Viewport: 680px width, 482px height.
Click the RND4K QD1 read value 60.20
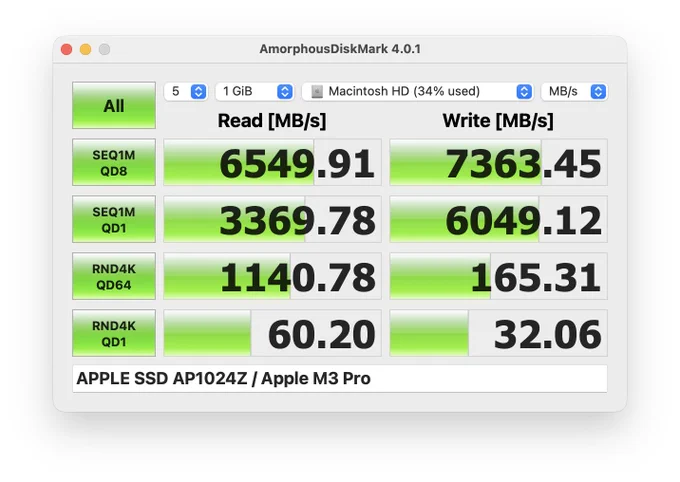[272, 333]
